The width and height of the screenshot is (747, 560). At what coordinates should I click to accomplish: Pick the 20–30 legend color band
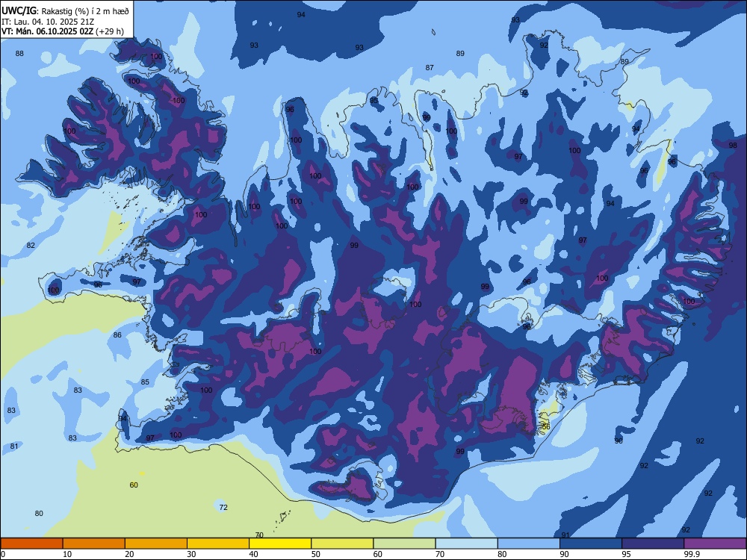tap(156, 544)
